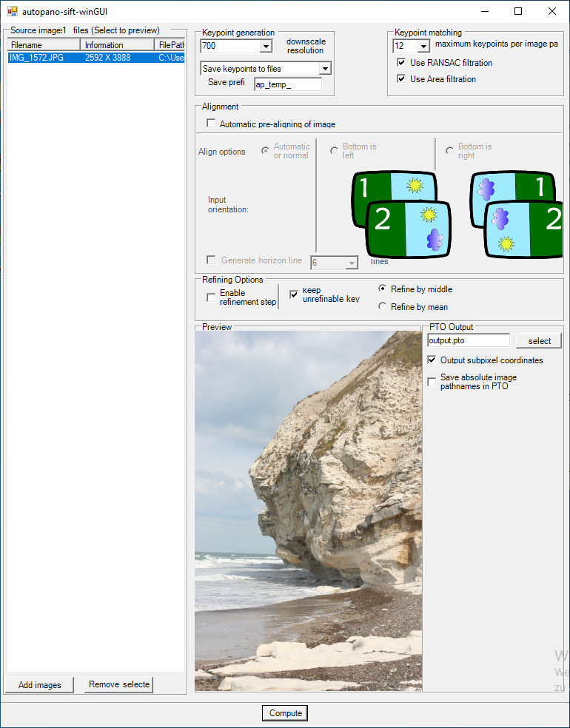570x728 pixels.
Task: Click the autopano-sift-winGUI title bar icon
Action: [x=12, y=11]
